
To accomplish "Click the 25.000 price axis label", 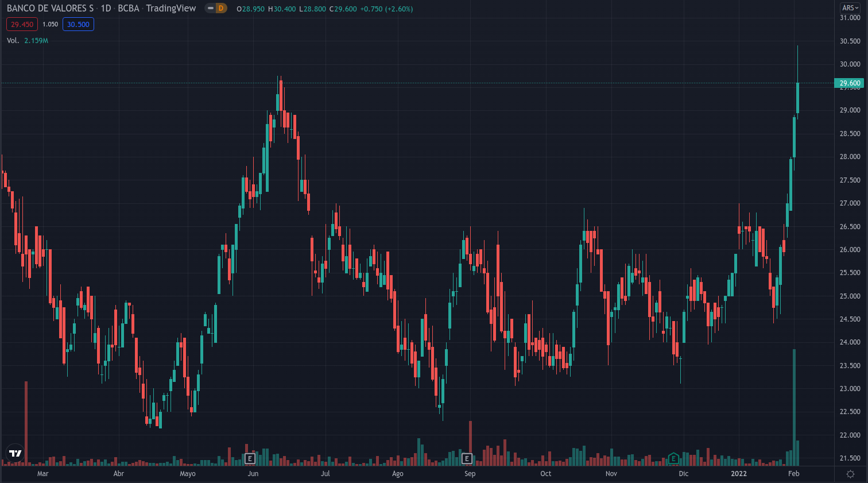I will (850, 296).
